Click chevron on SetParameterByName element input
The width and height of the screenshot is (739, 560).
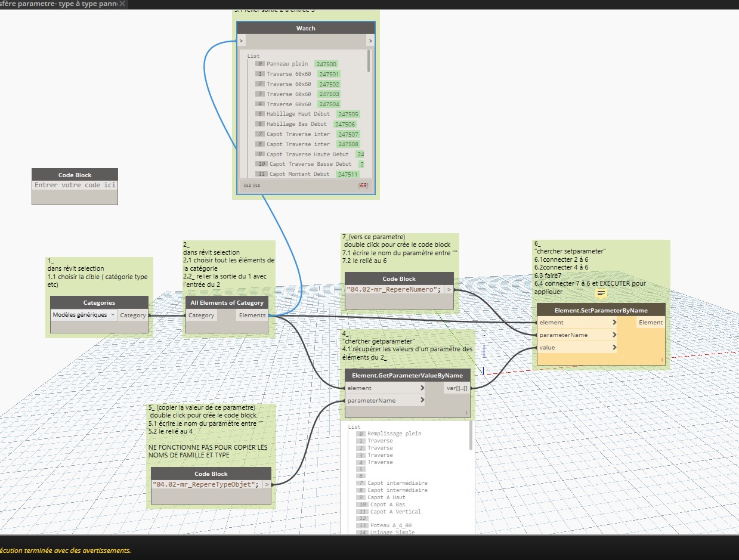tap(614, 323)
